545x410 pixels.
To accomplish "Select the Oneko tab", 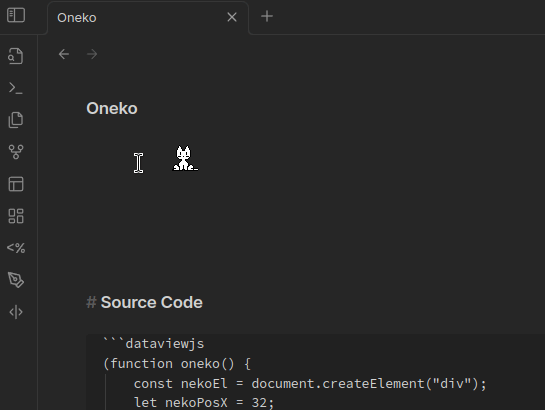I will [148, 18].
